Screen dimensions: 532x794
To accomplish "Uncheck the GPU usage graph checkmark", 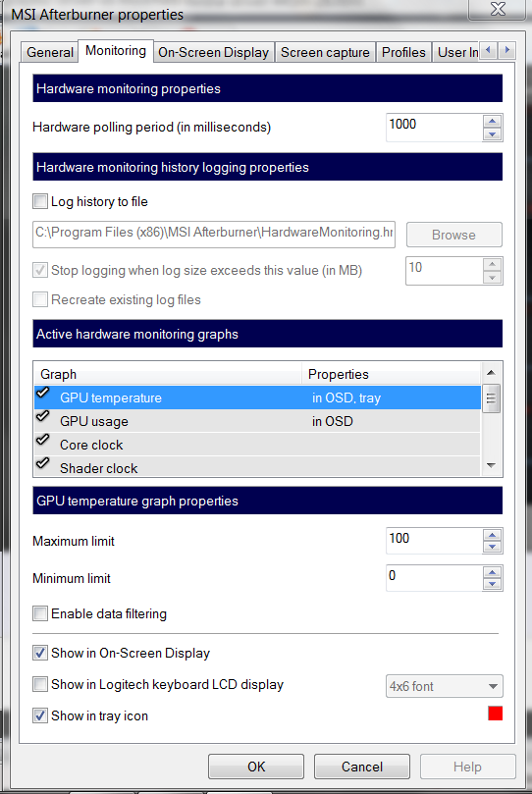I will point(43,416).
